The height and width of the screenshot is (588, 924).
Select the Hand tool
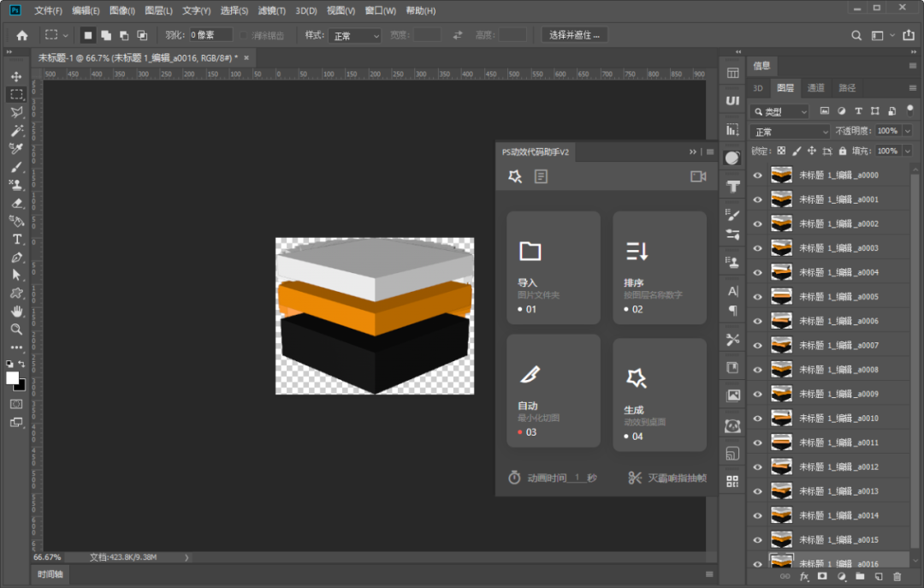16,311
